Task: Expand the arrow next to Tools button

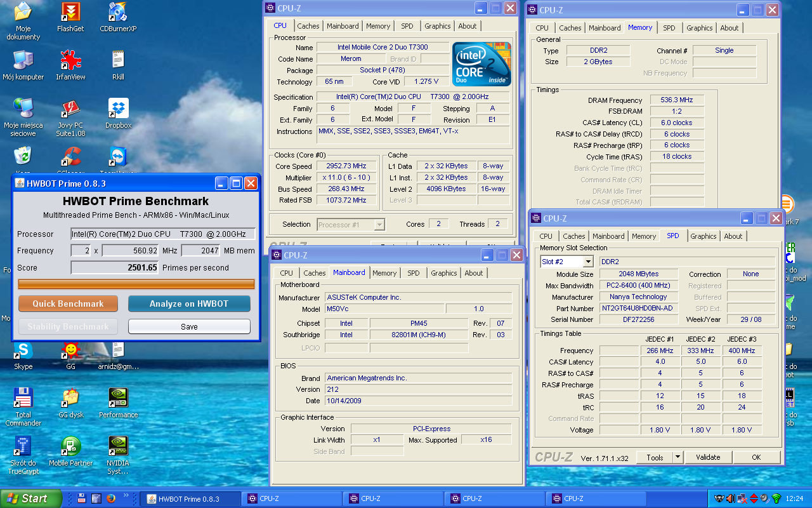Action: 677,457
